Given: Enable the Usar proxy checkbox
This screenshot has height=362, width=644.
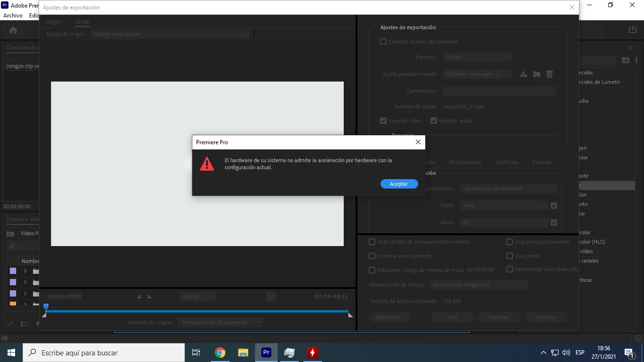Looking at the screenshot, I should click(x=510, y=256).
